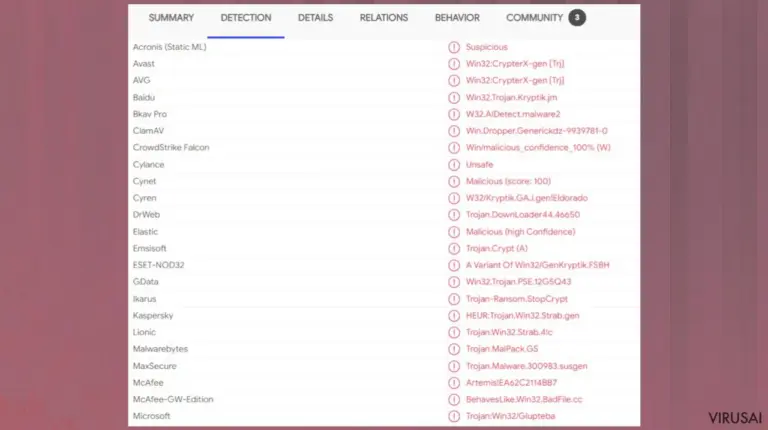Select the DETECTION tab
768x430 pixels.
click(245, 18)
